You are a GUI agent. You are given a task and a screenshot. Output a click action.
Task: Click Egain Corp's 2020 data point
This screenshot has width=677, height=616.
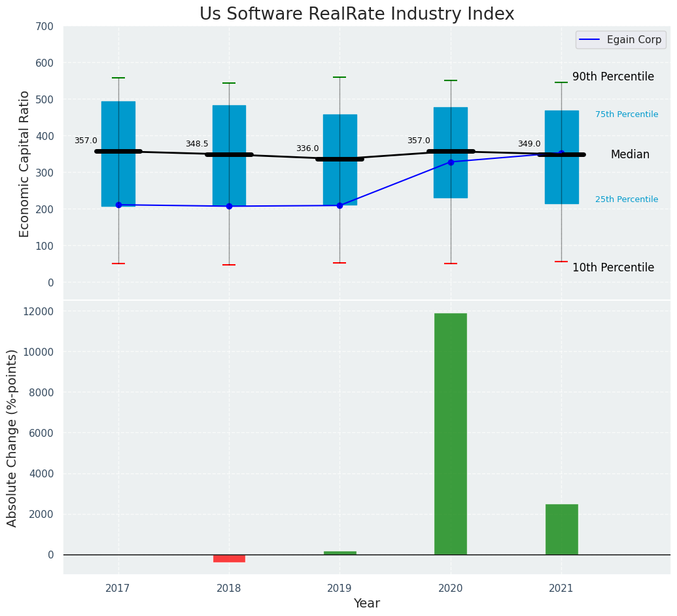pos(451,162)
